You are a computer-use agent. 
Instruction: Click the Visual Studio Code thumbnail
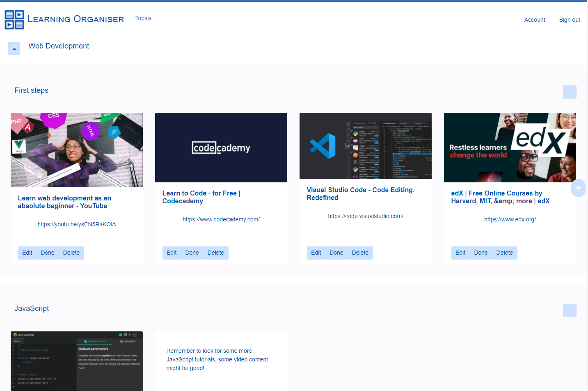tap(365, 146)
